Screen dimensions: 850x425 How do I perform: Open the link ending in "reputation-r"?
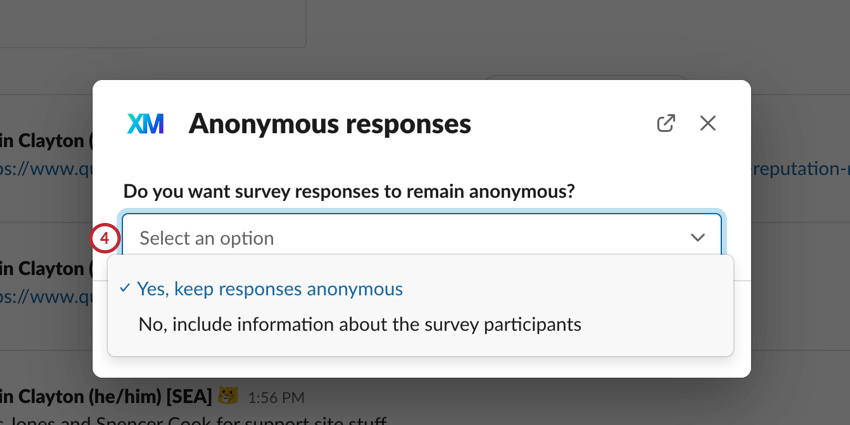tap(800, 169)
